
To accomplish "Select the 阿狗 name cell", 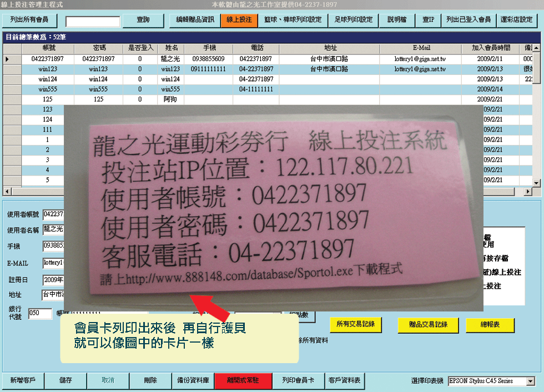I will click(x=171, y=99).
